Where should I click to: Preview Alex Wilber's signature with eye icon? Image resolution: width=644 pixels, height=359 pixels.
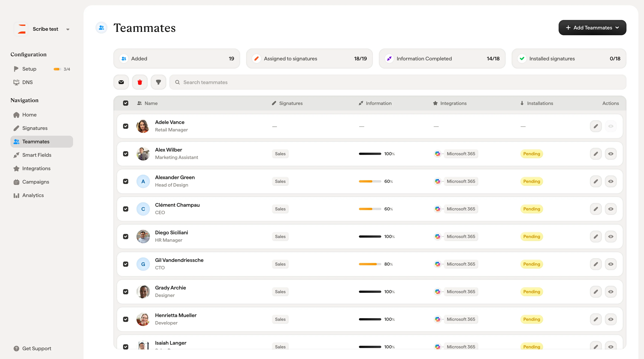(x=610, y=154)
